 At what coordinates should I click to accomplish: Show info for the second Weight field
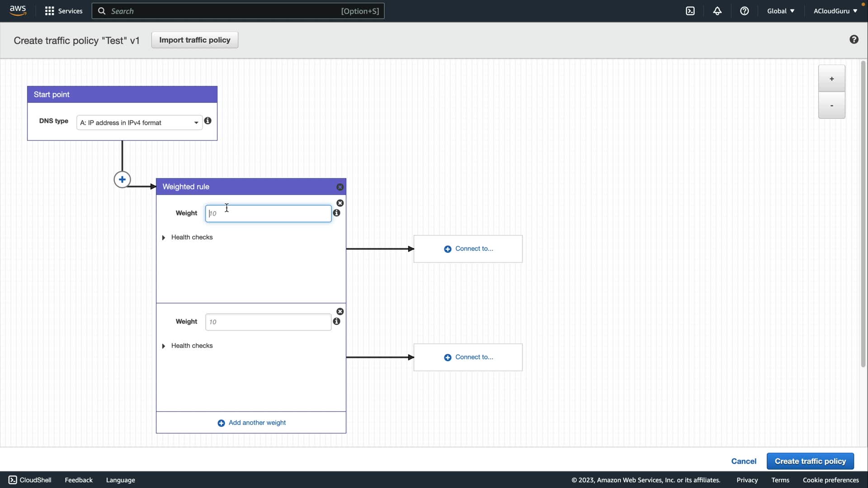336,321
